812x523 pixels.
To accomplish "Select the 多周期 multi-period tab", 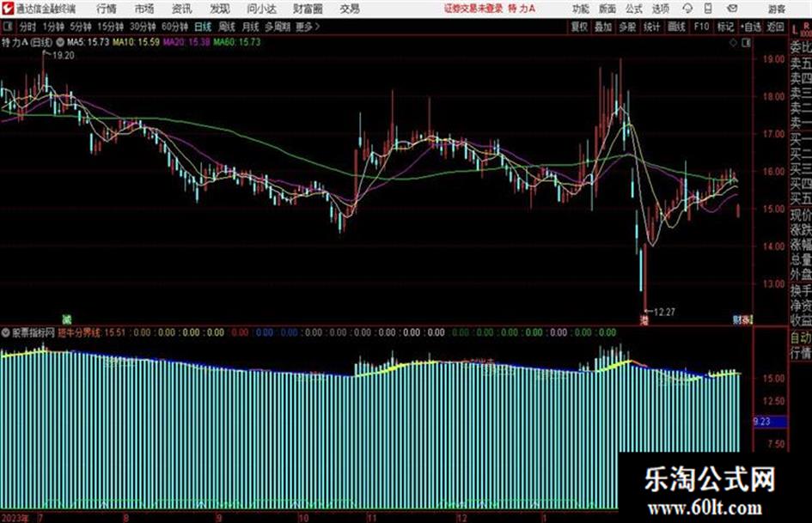I will coord(278,27).
